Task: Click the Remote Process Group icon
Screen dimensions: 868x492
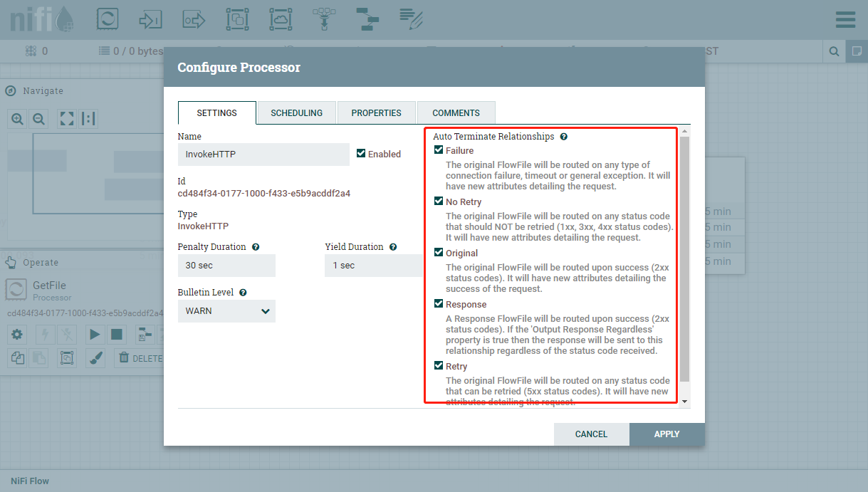Action: (281, 19)
